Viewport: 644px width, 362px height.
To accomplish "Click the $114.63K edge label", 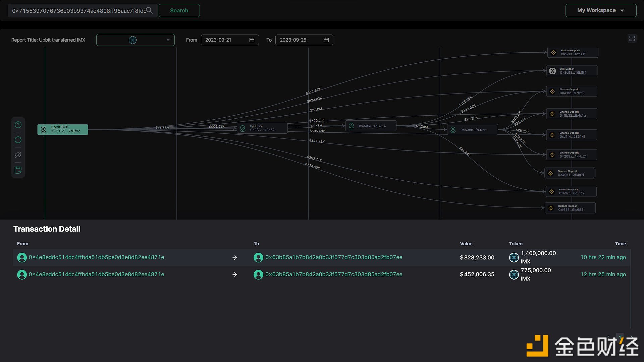I will click(313, 166).
